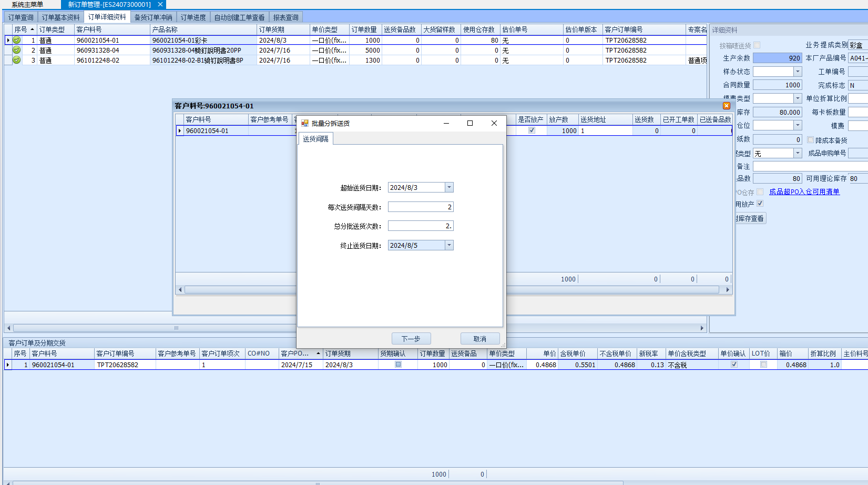Image resolution: width=868 pixels, height=485 pixels.
Task: Toggle 货期确认 checkbox in bottom grid row
Action: (x=398, y=365)
